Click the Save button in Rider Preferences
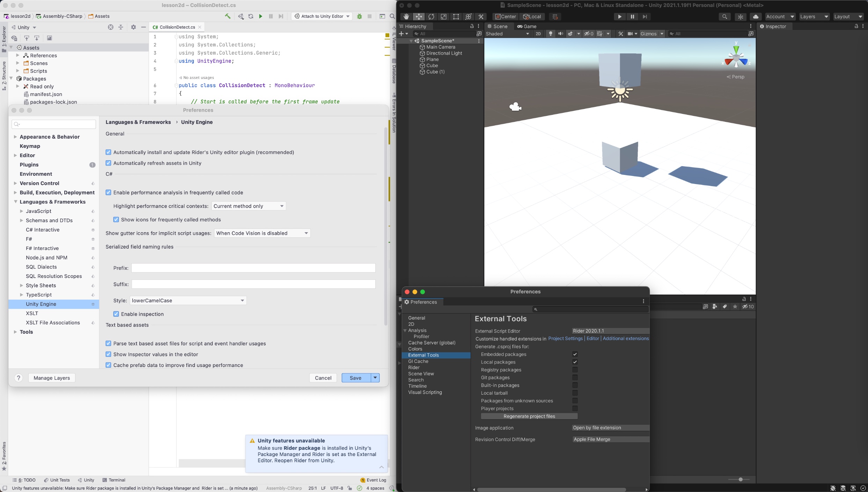This screenshot has height=492, width=868. pyautogui.click(x=355, y=377)
